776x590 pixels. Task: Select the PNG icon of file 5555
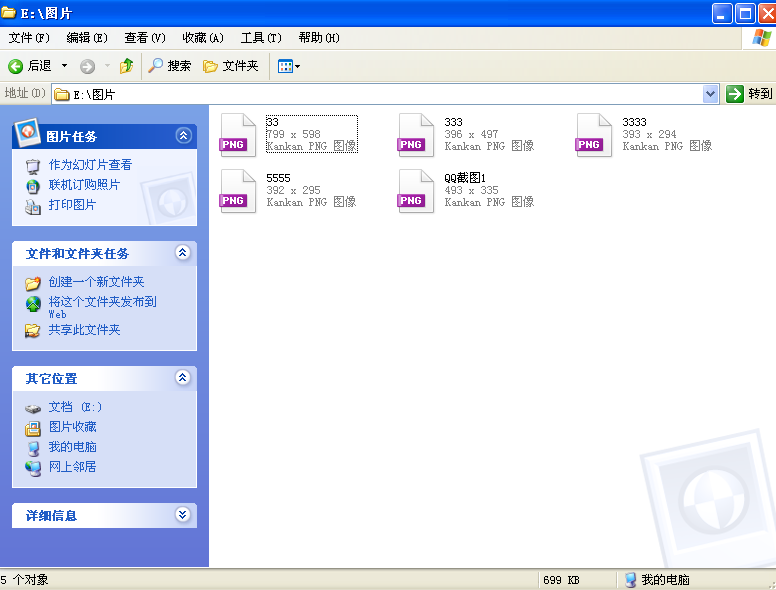tap(238, 191)
